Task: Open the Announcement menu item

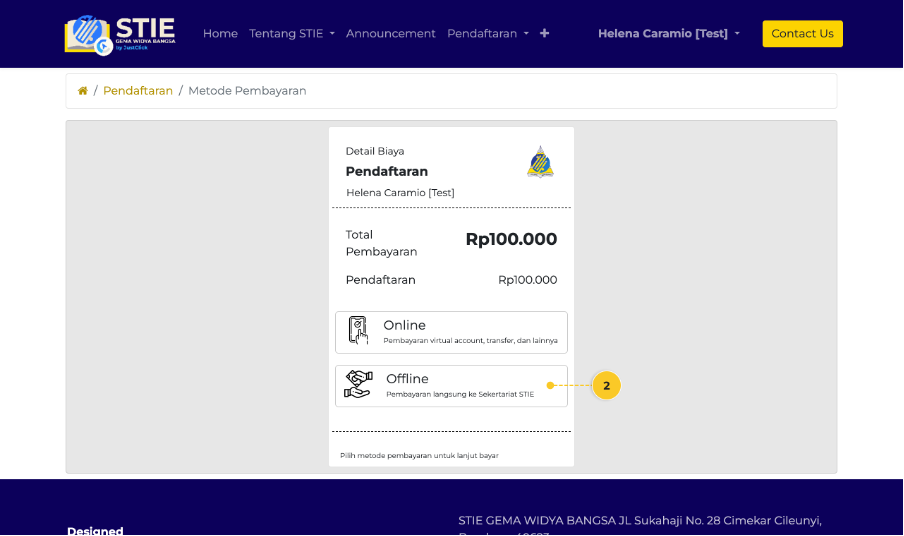Action: [390, 33]
